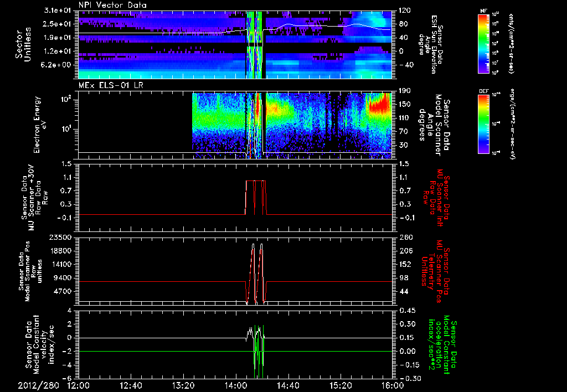Click the 9400 scanner position tick label
The image size is (567, 392).
(63, 278)
